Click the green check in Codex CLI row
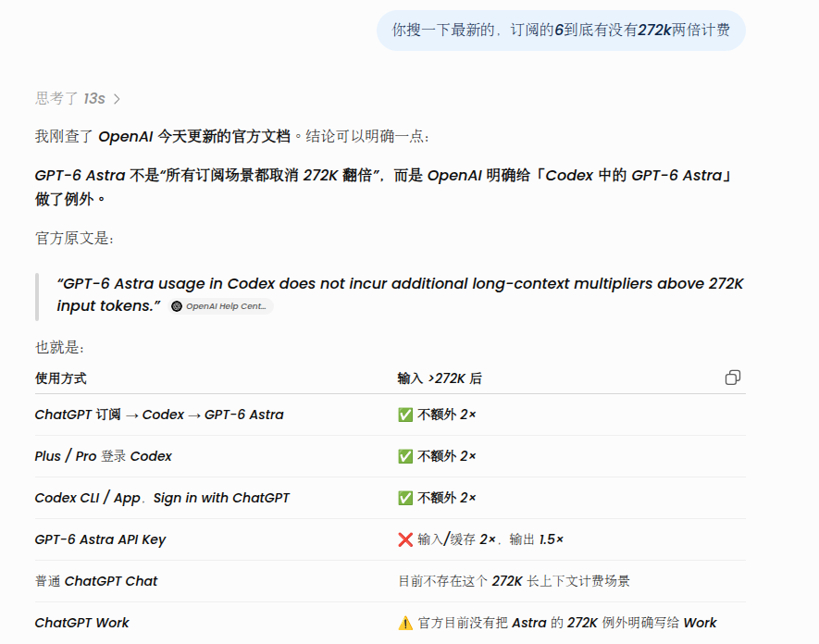Viewport: 819px width, 644px height. pos(405,498)
